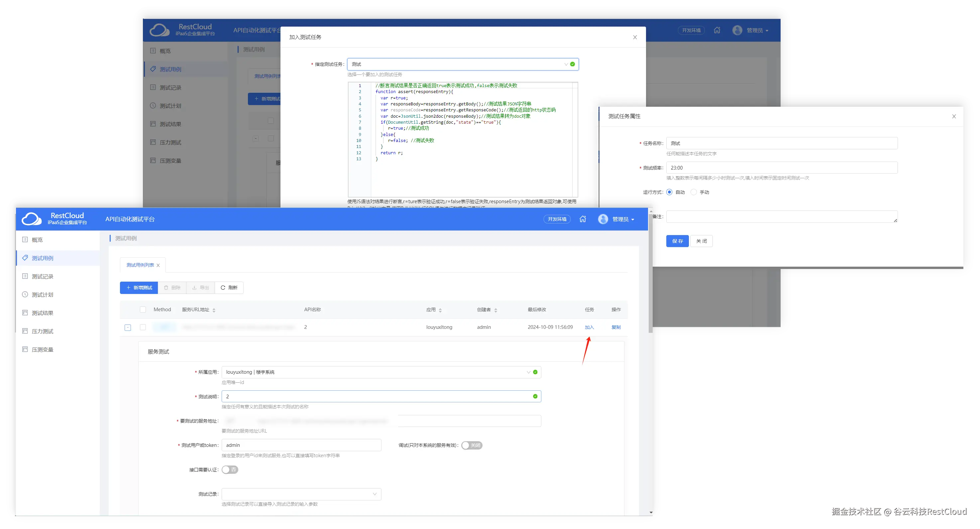Switch to the 测试用例列表 tab
980x529 pixels.
click(140, 265)
